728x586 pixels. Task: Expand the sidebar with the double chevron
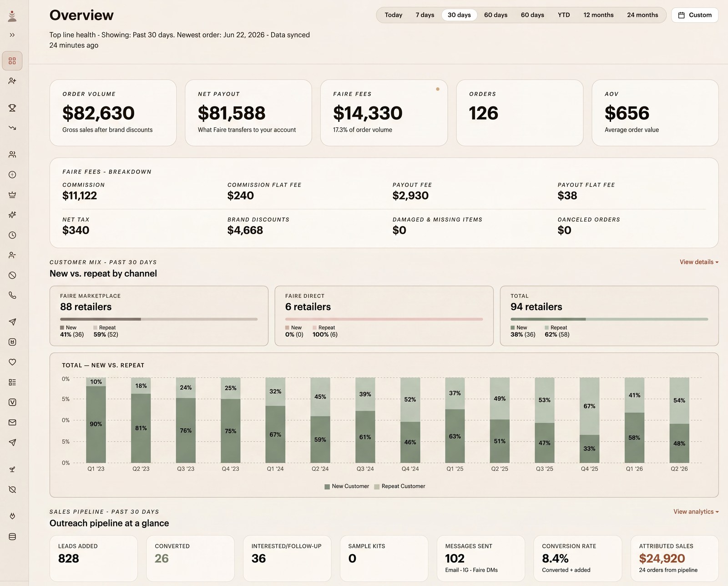click(x=12, y=35)
